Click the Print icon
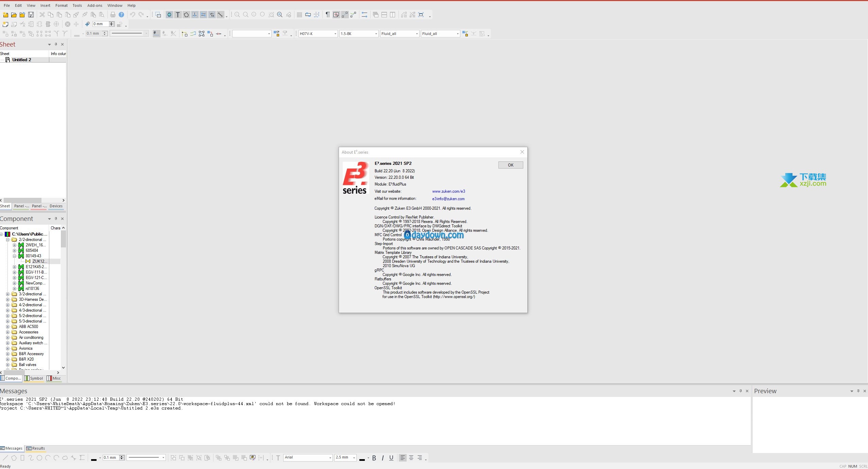This screenshot has width=868, height=469. pos(113,15)
